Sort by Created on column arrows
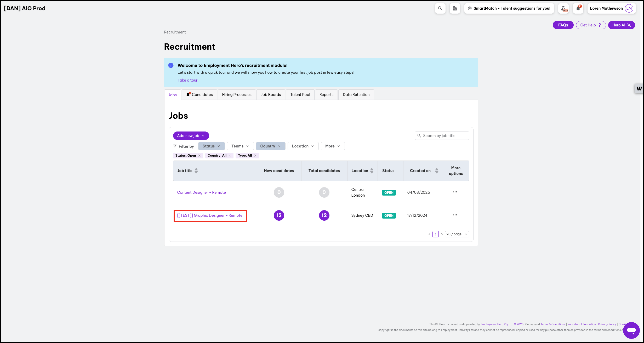 437,171
